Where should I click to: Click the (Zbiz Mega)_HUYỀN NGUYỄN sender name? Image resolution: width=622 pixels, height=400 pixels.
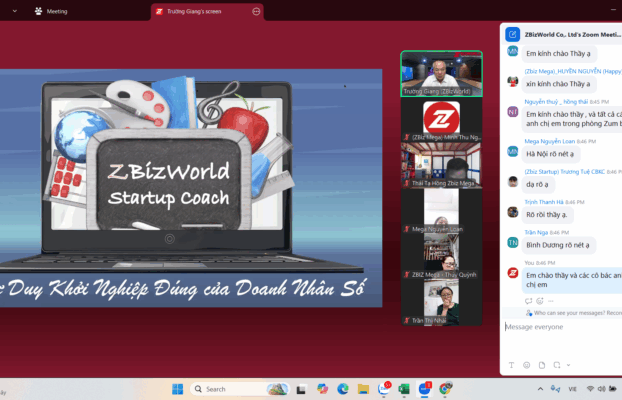click(x=573, y=71)
